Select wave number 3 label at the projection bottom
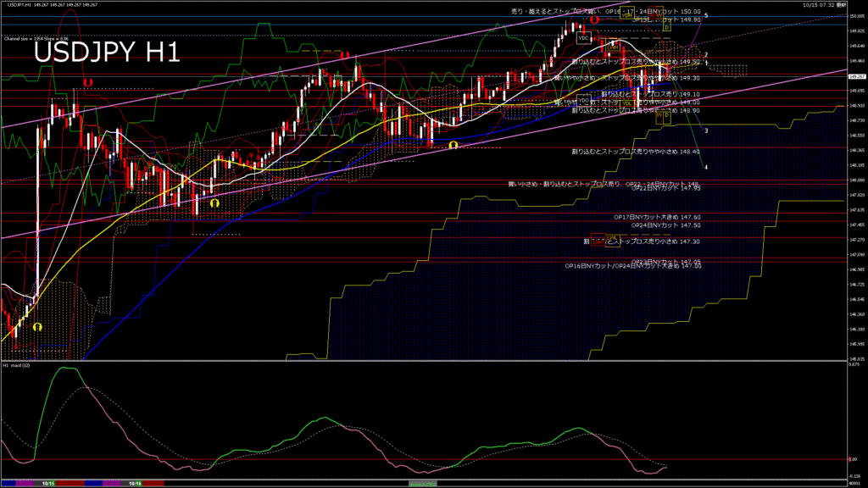868x488 pixels. click(x=706, y=130)
